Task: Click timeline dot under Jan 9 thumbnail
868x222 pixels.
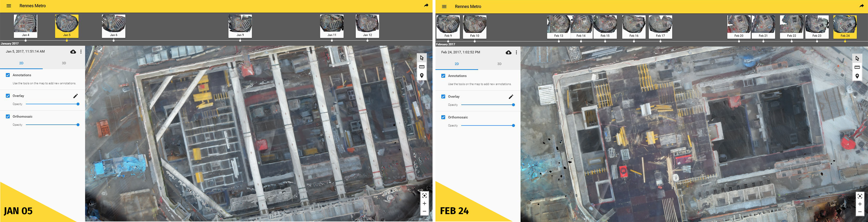Action: coord(240,40)
